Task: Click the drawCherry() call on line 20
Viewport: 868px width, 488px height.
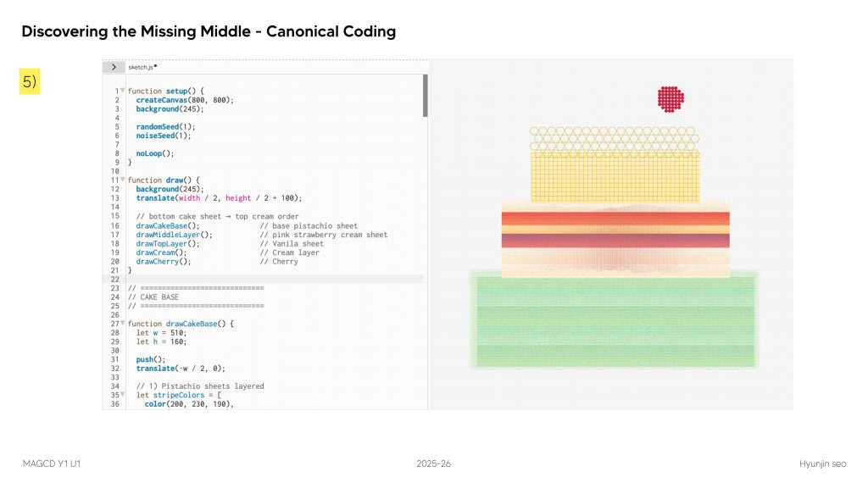Action: click(163, 262)
